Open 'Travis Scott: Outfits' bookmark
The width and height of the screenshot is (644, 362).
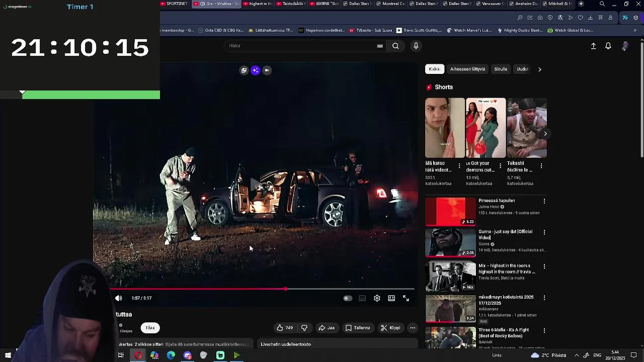coord(419,30)
